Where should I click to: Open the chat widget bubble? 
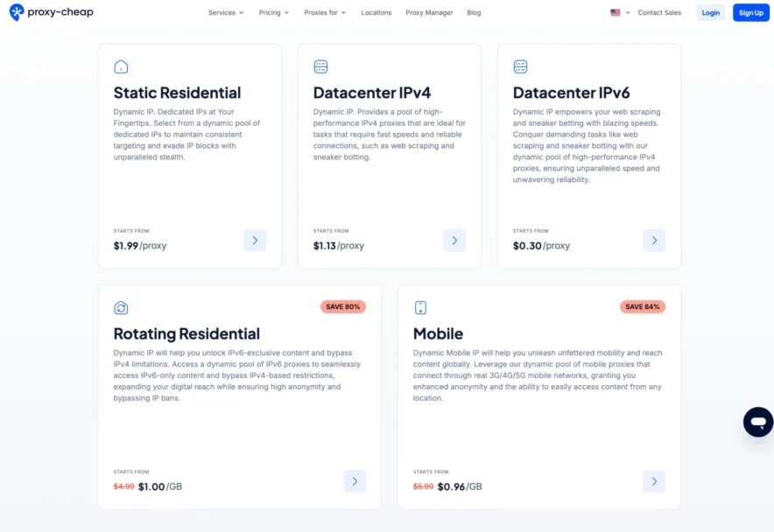pos(757,422)
